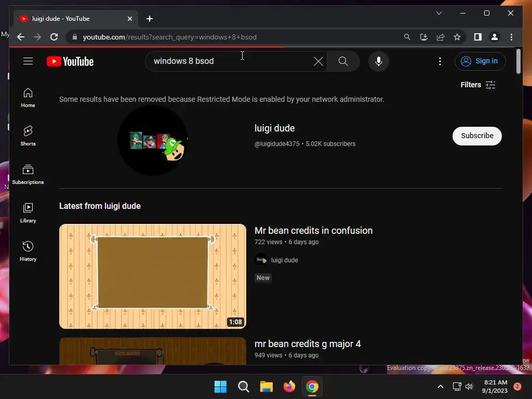
Task: Open the volume speaker tray icon
Action: tap(469, 387)
